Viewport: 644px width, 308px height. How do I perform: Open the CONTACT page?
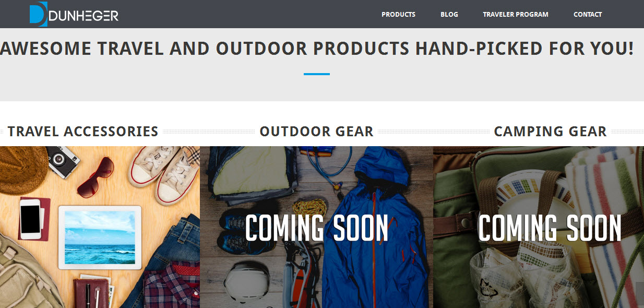[588, 14]
